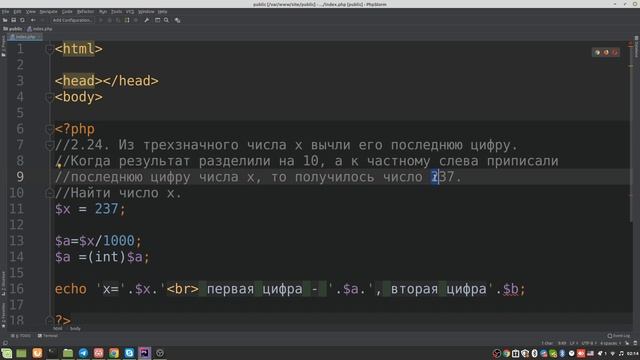Open the Code menu
Screen dimensions: 640x360
pyautogui.click(x=67, y=11)
